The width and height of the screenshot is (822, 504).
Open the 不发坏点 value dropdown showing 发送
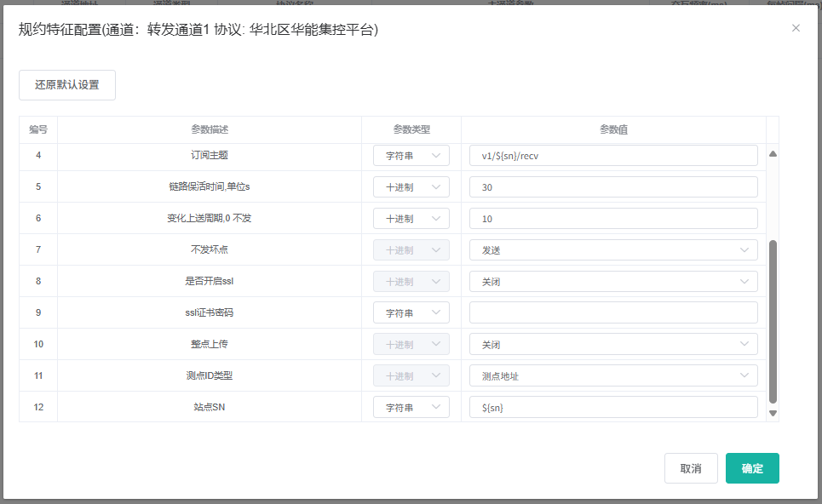point(613,250)
